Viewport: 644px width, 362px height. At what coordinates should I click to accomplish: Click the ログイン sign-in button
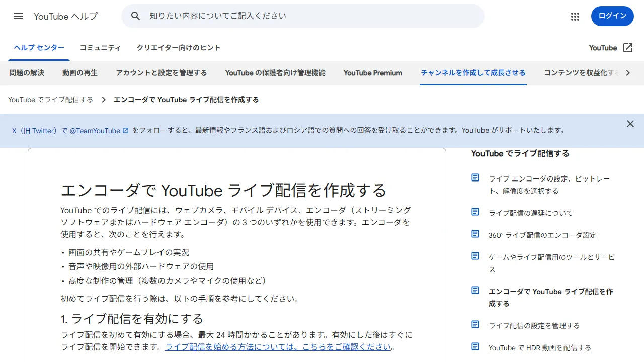coord(612,16)
